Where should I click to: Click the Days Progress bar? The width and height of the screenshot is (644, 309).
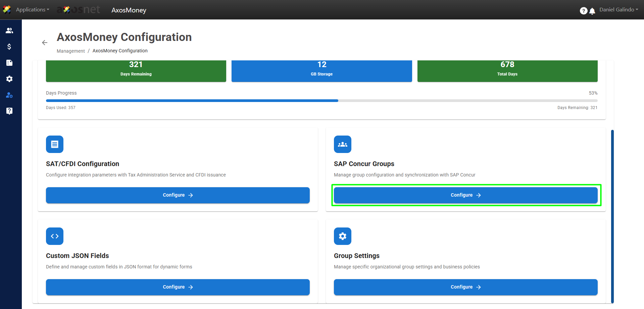pyautogui.click(x=321, y=101)
